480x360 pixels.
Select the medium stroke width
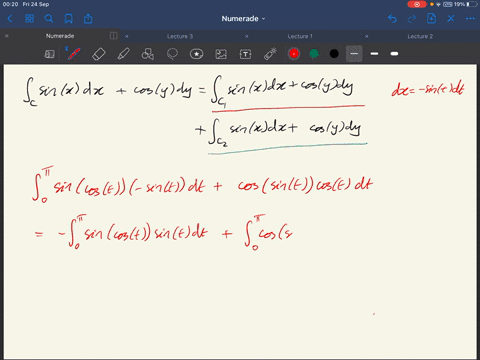(x=374, y=54)
